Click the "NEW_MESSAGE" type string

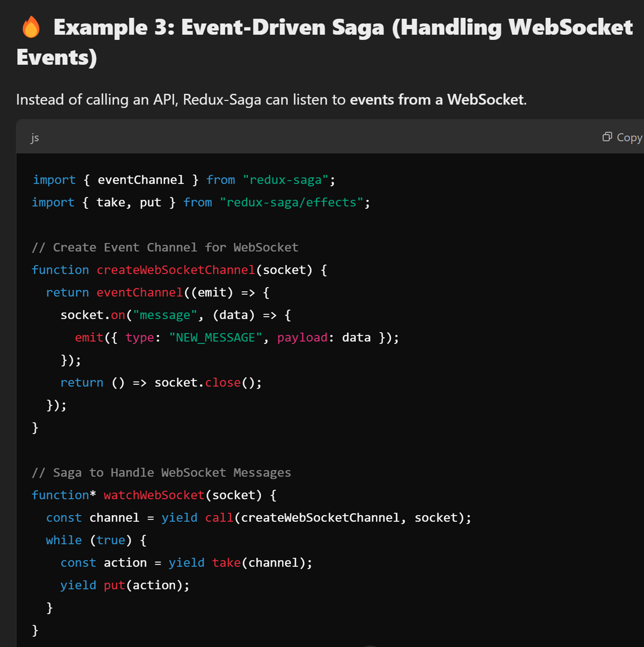tap(215, 338)
